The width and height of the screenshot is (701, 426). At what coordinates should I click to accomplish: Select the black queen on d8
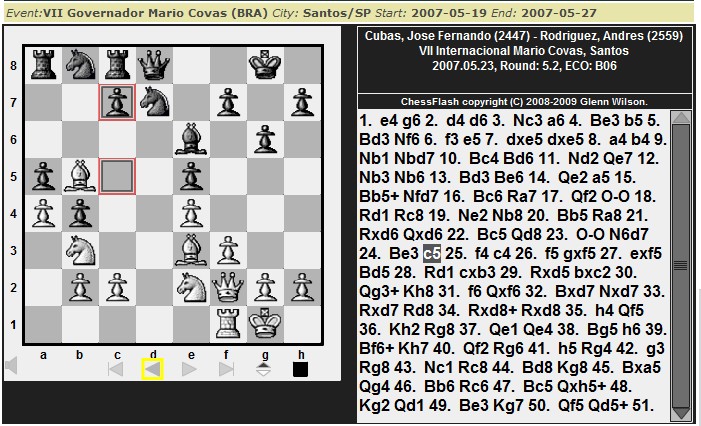tap(153, 66)
